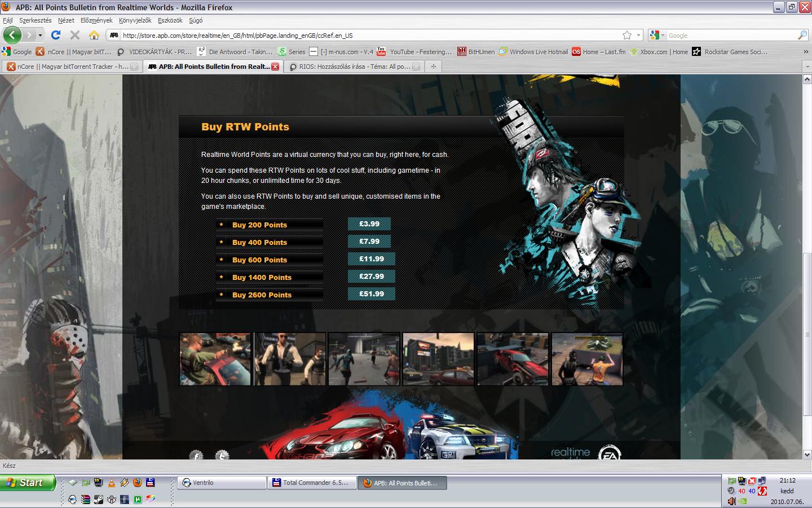Screen dimensions: 812x508
Task: Launch Ventrilo headset icon in quick launch
Action: [72, 500]
